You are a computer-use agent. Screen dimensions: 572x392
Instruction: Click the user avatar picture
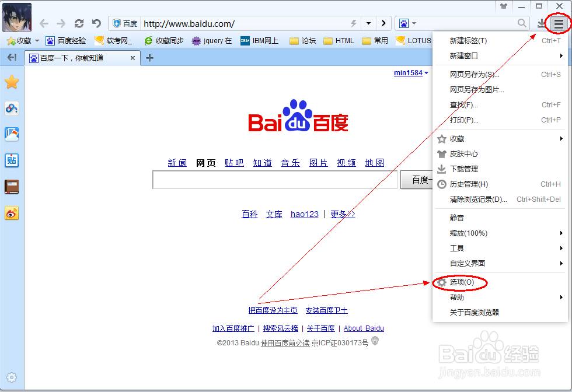(x=17, y=17)
